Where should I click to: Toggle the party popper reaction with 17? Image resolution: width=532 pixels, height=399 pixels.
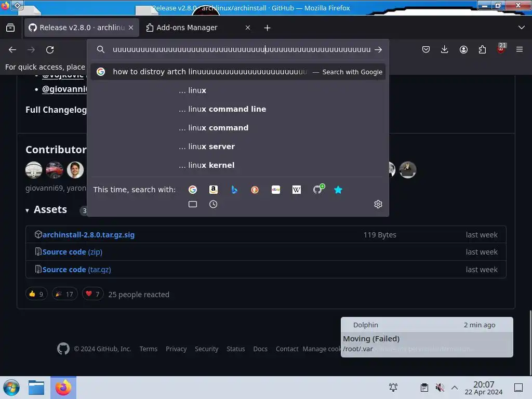(x=64, y=294)
